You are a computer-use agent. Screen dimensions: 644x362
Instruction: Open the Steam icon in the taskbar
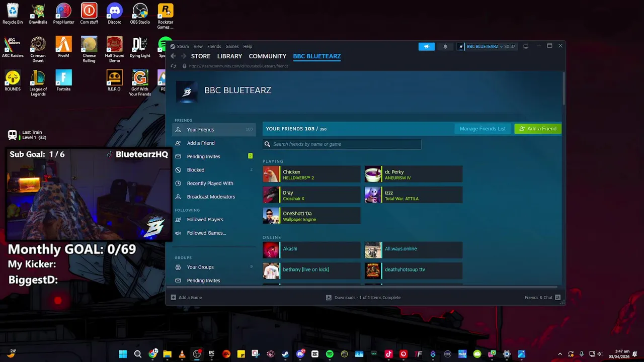tap(285, 354)
